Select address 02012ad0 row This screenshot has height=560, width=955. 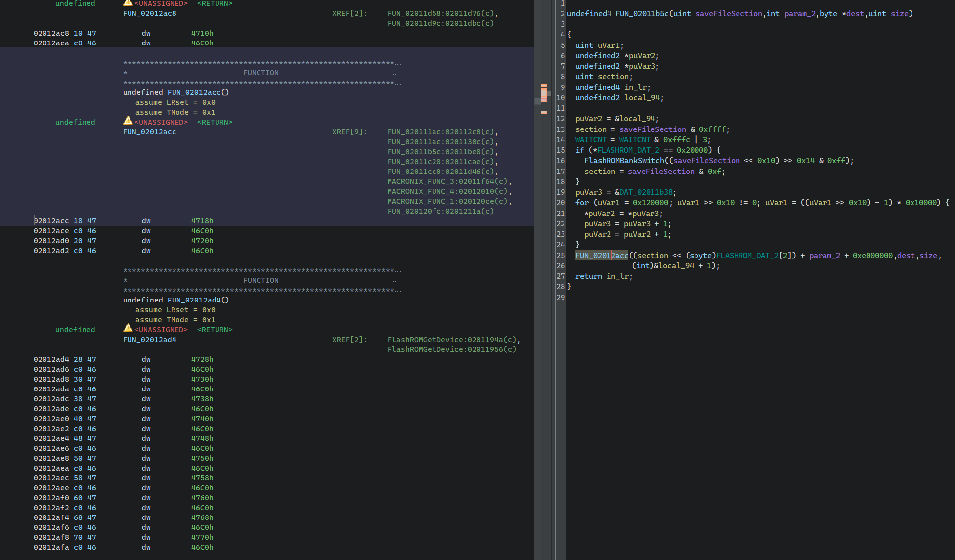(x=51, y=241)
